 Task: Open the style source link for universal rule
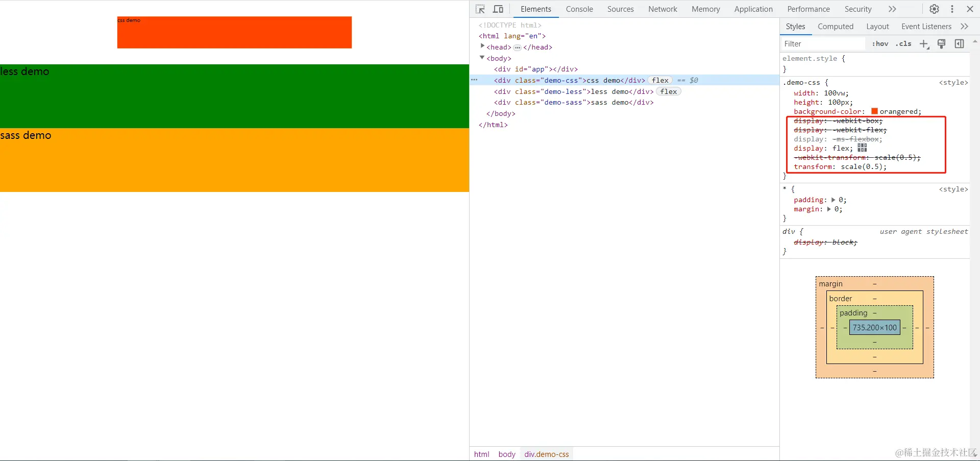coord(953,189)
